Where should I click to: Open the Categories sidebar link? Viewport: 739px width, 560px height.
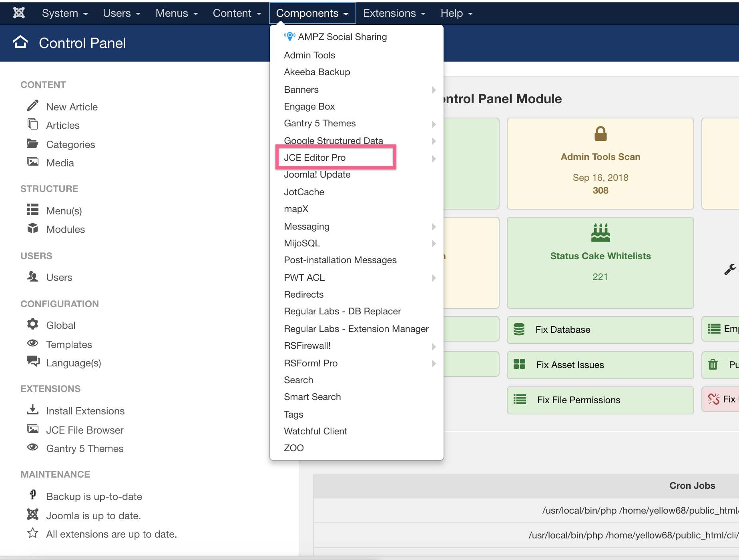pyautogui.click(x=70, y=144)
